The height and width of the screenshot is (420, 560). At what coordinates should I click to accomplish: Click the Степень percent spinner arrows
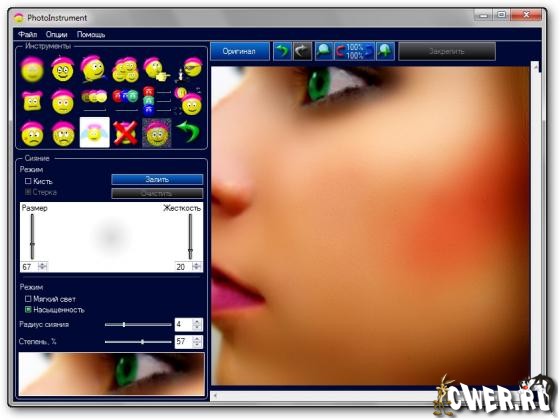[x=197, y=341]
